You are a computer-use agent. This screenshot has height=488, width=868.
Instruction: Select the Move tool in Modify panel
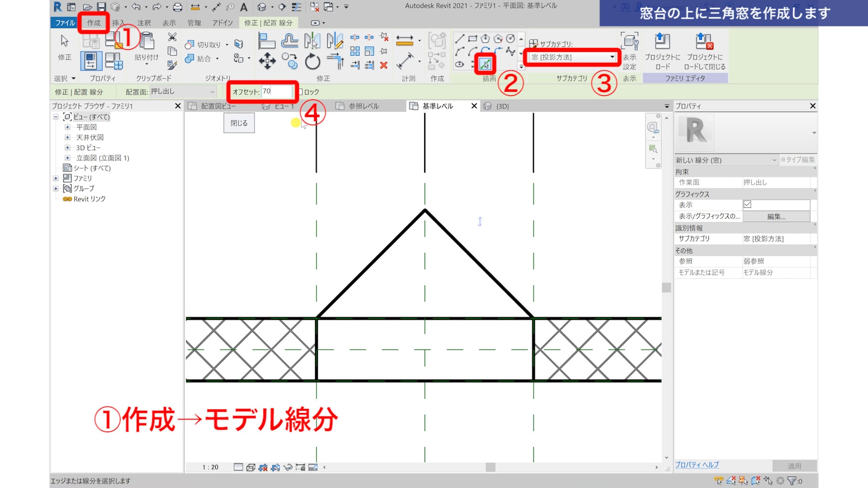(x=267, y=61)
